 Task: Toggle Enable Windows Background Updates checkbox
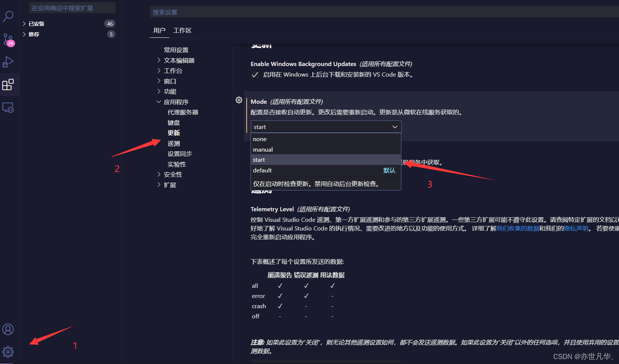[255, 75]
